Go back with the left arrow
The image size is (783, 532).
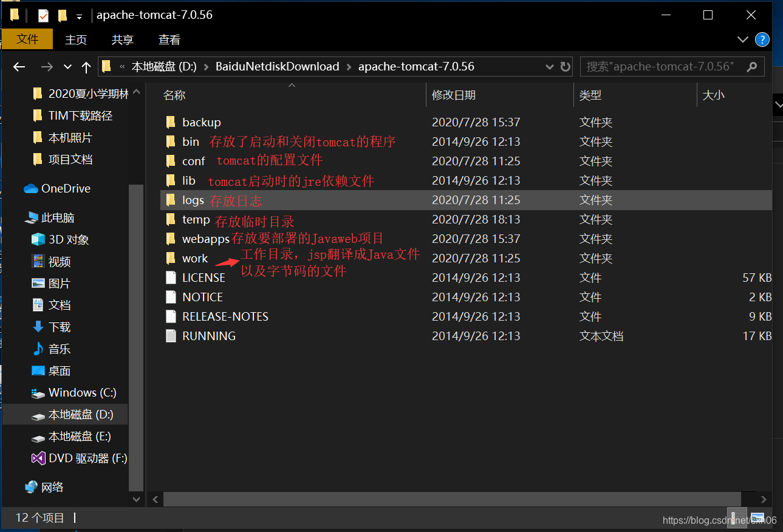(19, 67)
